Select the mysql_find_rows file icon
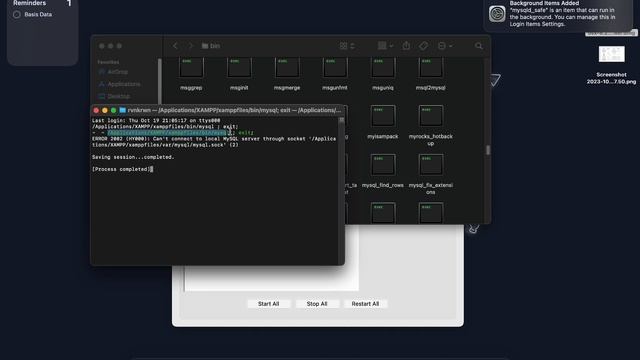 tap(383, 165)
